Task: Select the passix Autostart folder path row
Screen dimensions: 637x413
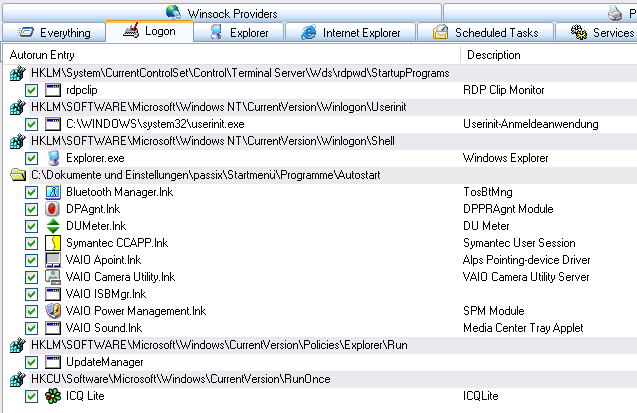Action: click(x=321, y=175)
